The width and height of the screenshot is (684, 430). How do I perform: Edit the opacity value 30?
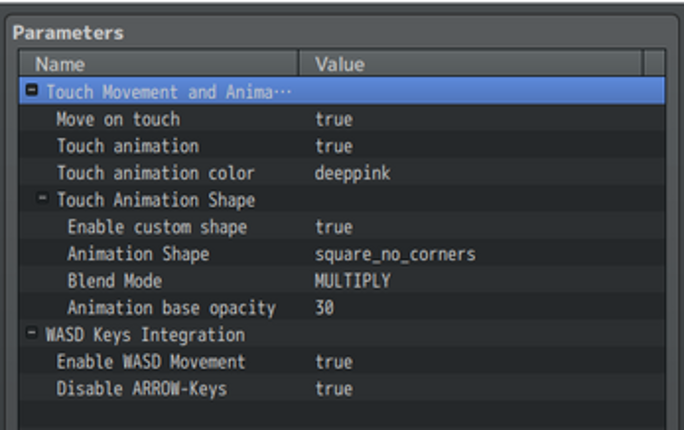point(325,307)
